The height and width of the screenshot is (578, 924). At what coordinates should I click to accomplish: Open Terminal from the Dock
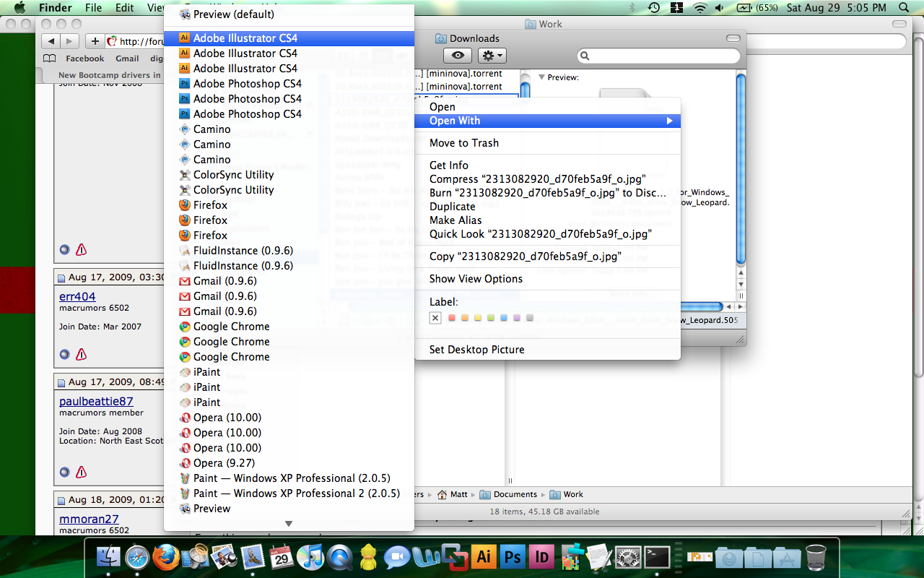tap(657, 557)
